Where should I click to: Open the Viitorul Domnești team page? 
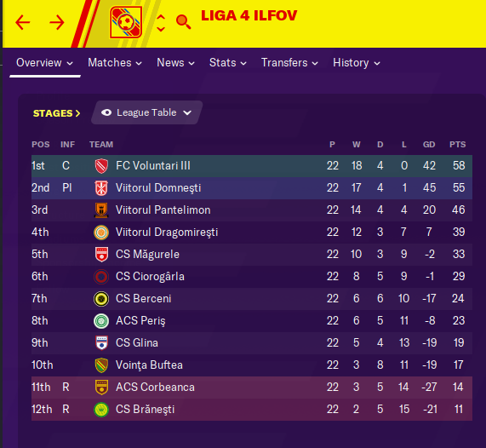(158, 187)
